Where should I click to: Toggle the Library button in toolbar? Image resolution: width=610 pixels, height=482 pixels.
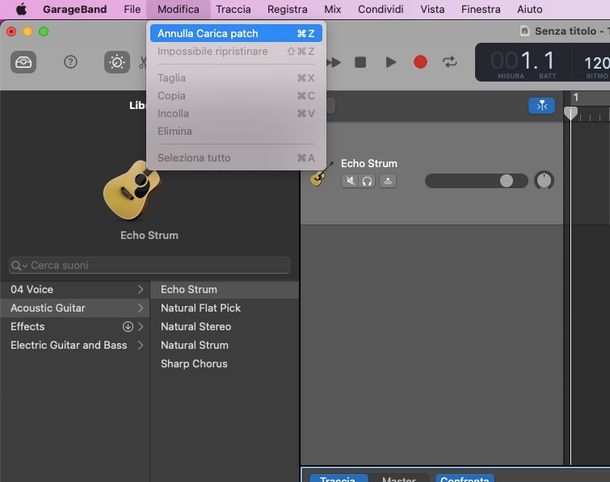point(23,62)
